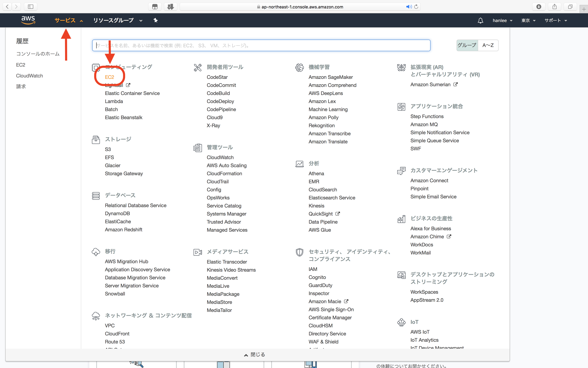The image size is (588, 368).
Task: Open Elastic Transcoder link
Action: click(227, 262)
